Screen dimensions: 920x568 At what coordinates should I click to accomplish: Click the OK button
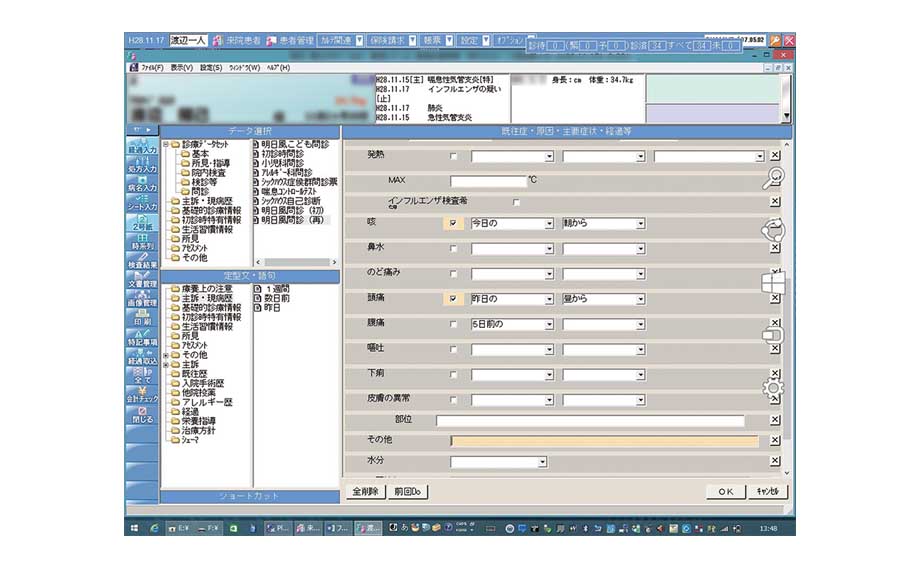point(725,492)
